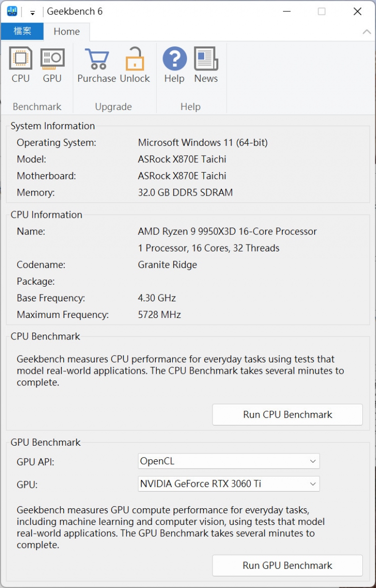This screenshot has height=588, width=376.
Task: Close the Geekbench 6 window
Action: [x=357, y=11]
